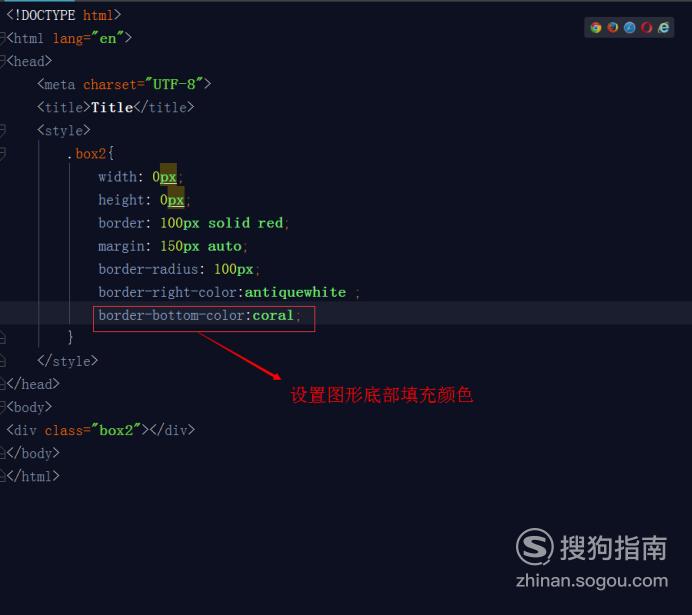Collapse the .box2 rule fold marker
The width and height of the screenshot is (692, 615).
tap(3, 153)
